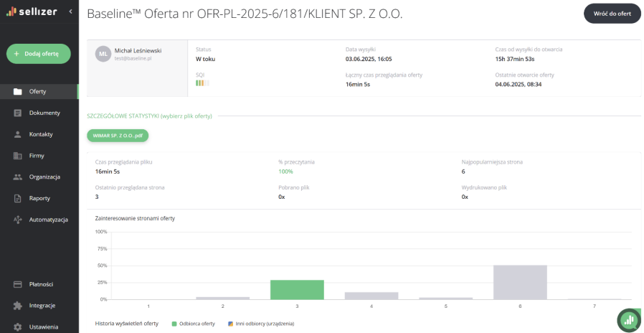Open Kontakty via its person icon
Image resolution: width=644 pixels, height=333 pixels.
pyautogui.click(x=18, y=134)
